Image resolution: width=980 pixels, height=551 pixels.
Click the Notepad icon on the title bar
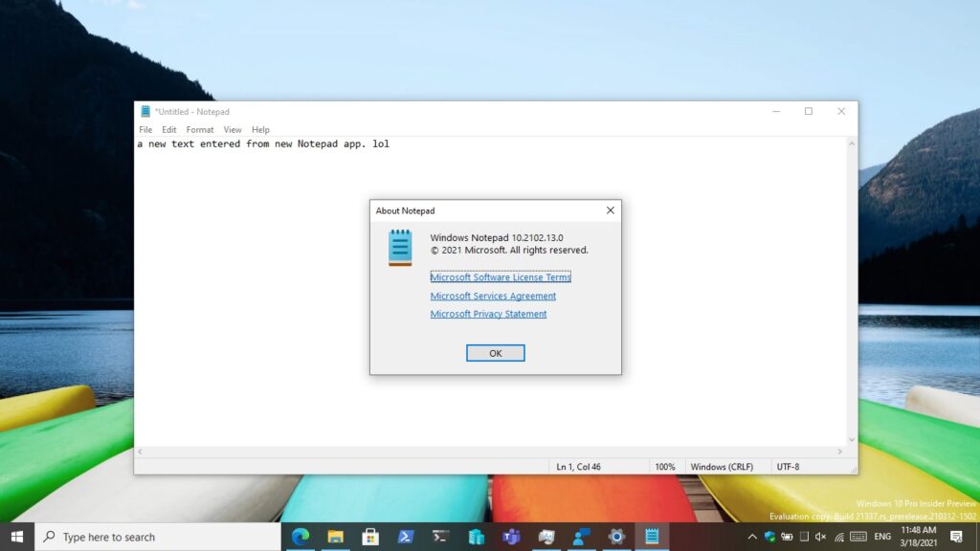click(x=144, y=111)
